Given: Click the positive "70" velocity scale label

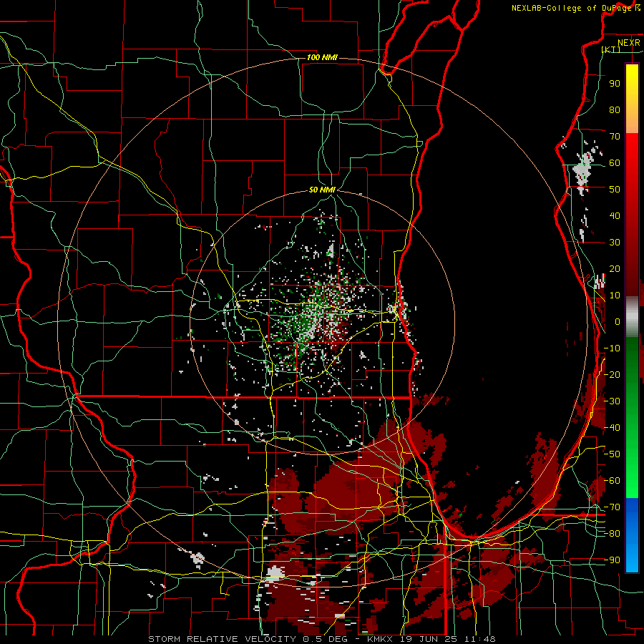Looking at the screenshot, I should (x=615, y=137).
